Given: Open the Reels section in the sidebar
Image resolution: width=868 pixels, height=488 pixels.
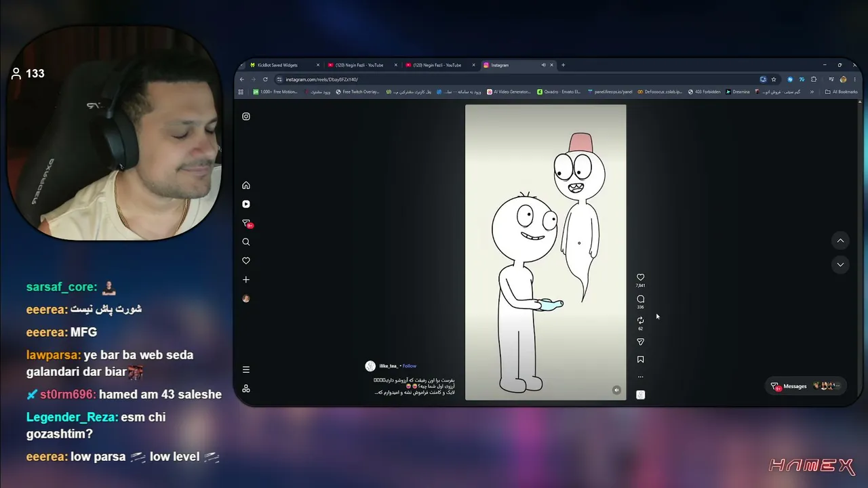Looking at the screenshot, I should click(246, 204).
